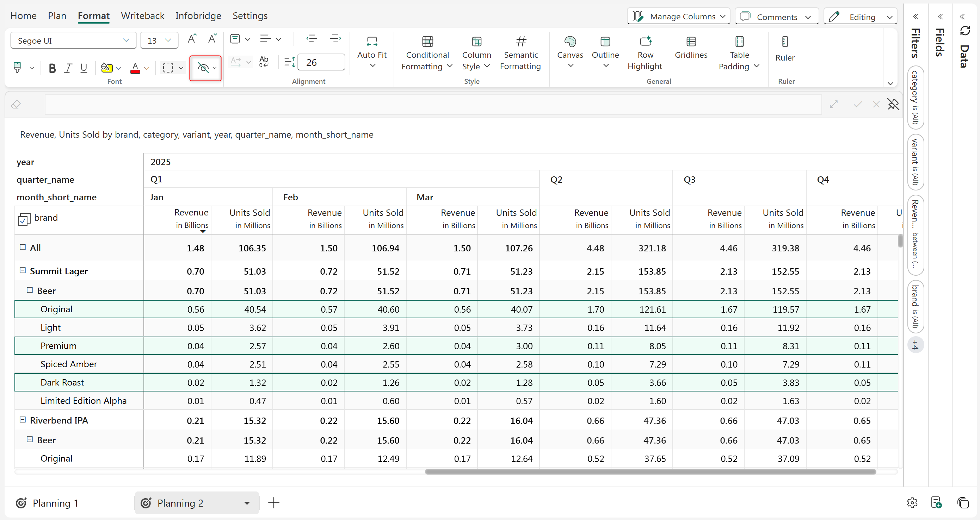This screenshot has width=980, height=520.
Task: Open the Segoe UI font dropdown
Action: tap(73, 40)
